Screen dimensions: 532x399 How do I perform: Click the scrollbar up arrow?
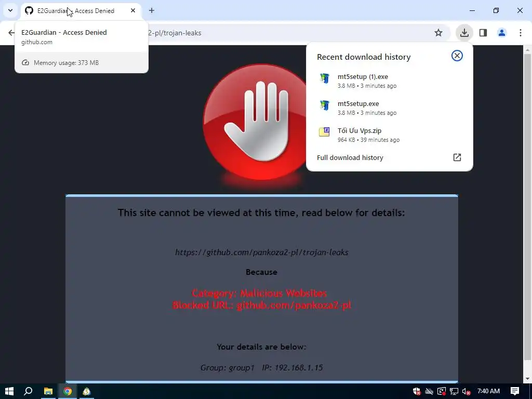coord(527,50)
